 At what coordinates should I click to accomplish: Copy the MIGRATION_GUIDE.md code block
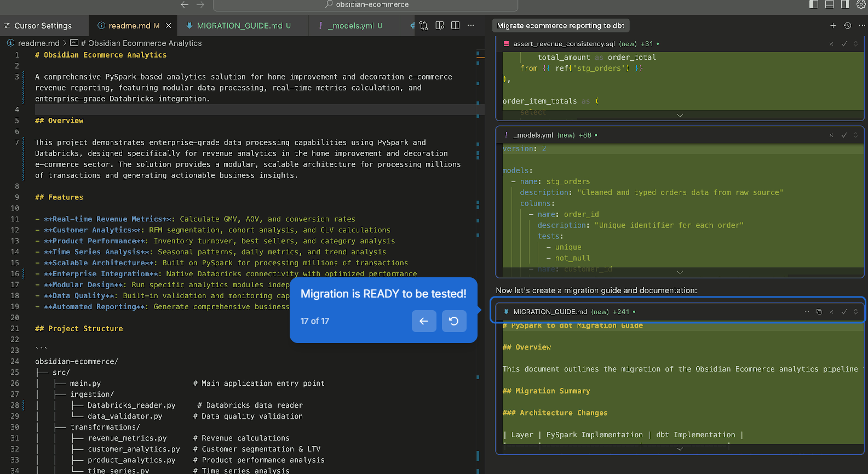(x=819, y=312)
